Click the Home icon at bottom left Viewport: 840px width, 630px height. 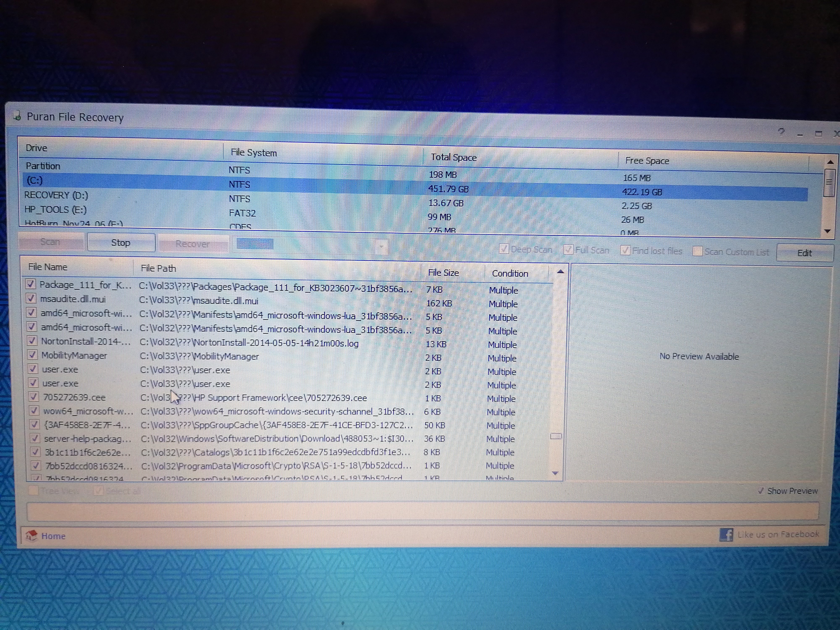[31, 535]
